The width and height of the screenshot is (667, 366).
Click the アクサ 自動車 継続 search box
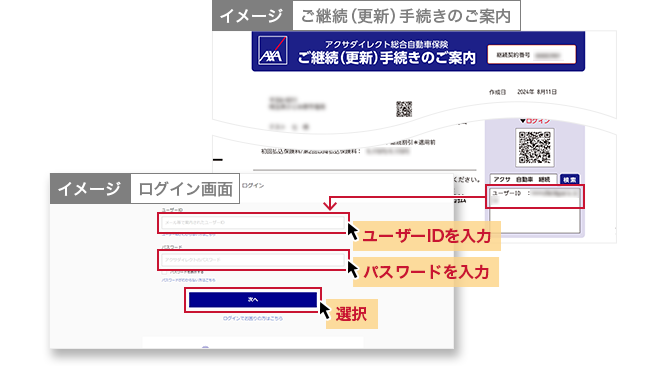[x=523, y=180]
